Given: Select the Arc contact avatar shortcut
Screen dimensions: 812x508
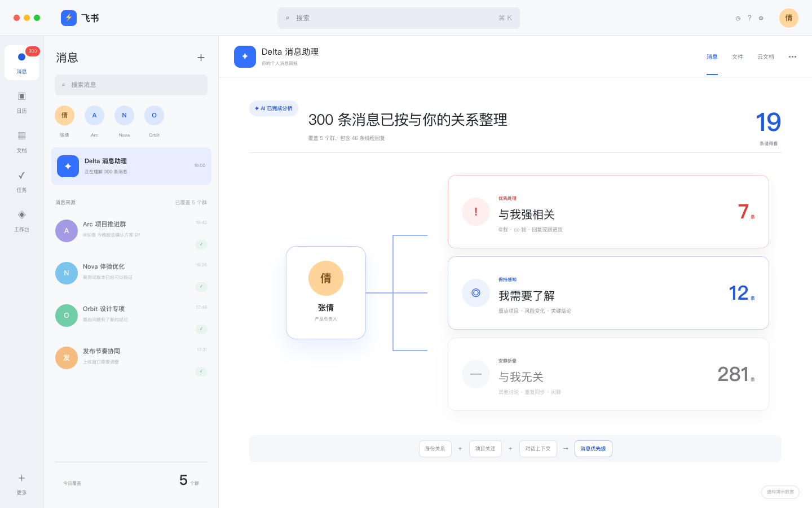Looking at the screenshot, I should [x=94, y=115].
